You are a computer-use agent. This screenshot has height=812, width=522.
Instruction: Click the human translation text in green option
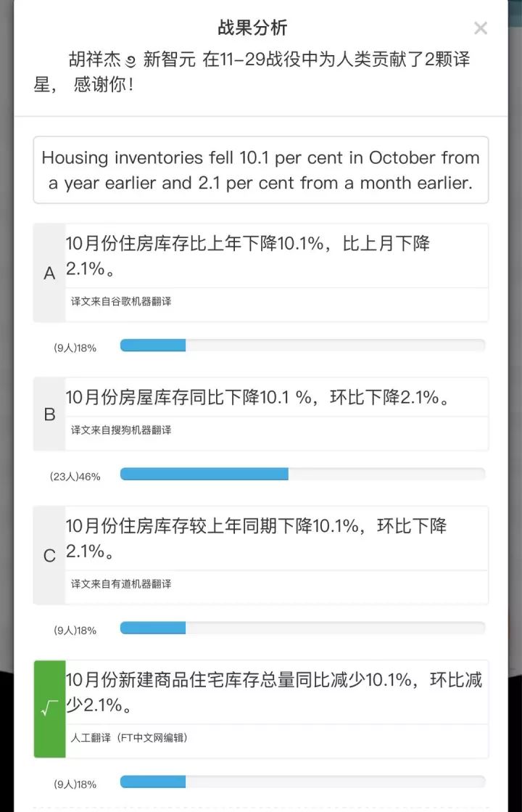[x=273, y=692]
